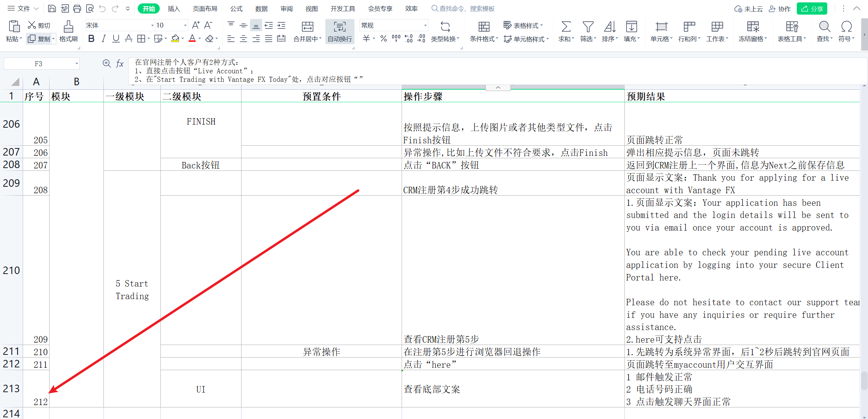
Task: Click the Conditional Formatting (条件格式) icon
Action: pyautogui.click(x=484, y=26)
